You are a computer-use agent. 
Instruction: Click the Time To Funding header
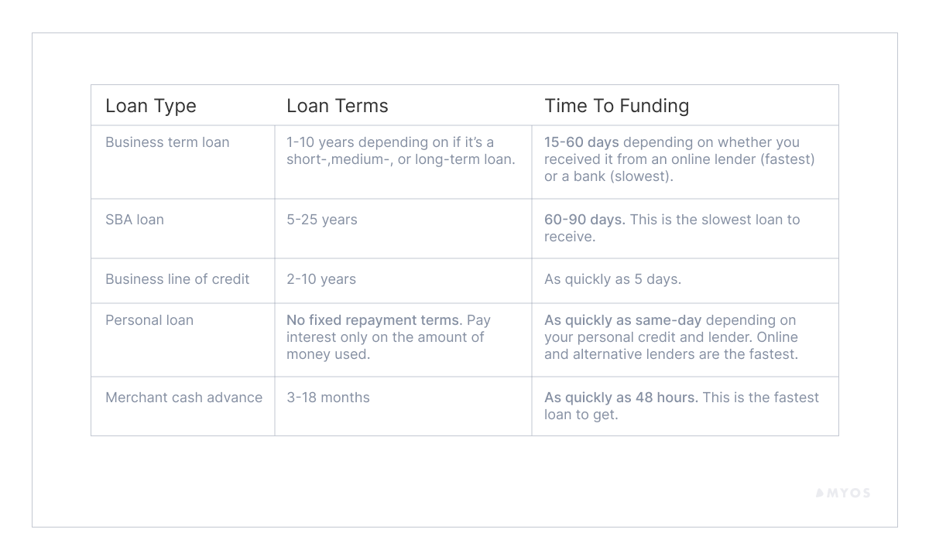pyautogui.click(x=616, y=106)
